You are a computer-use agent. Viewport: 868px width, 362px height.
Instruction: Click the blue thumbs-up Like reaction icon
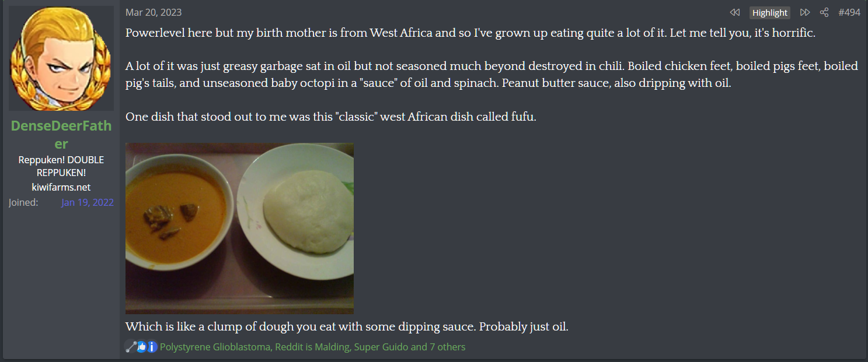[141, 347]
